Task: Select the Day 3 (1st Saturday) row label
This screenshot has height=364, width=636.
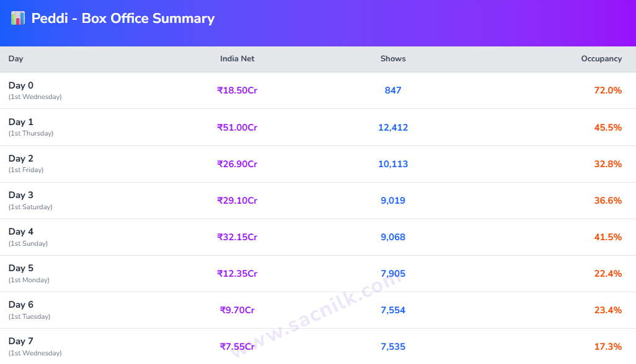Action: pos(30,201)
